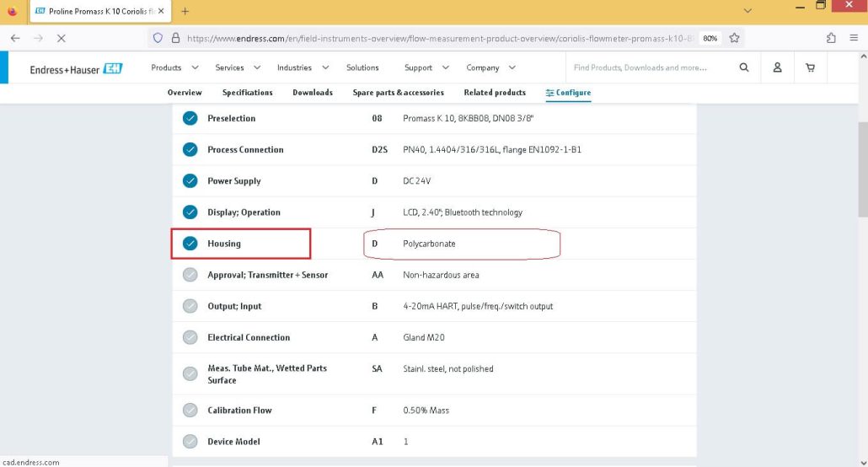868x467 pixels.
Task: Click the vertical page scrollbar
Action: tap(863, 169)
